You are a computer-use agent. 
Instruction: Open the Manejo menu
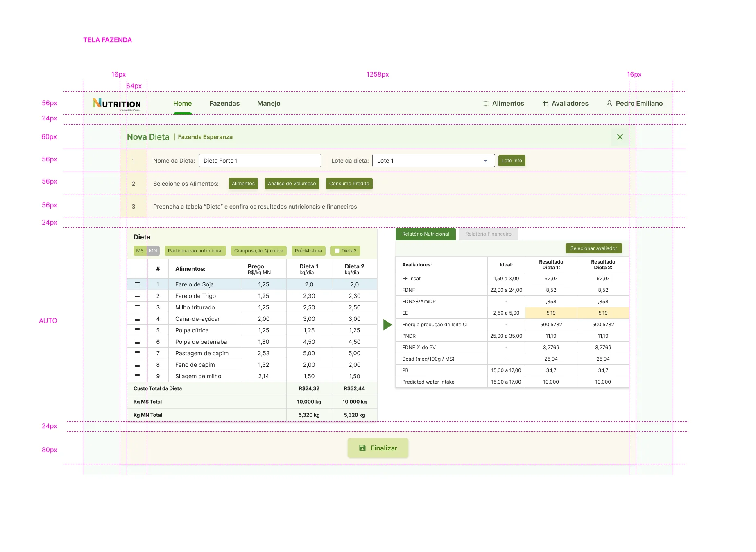(x=269, y=104)
